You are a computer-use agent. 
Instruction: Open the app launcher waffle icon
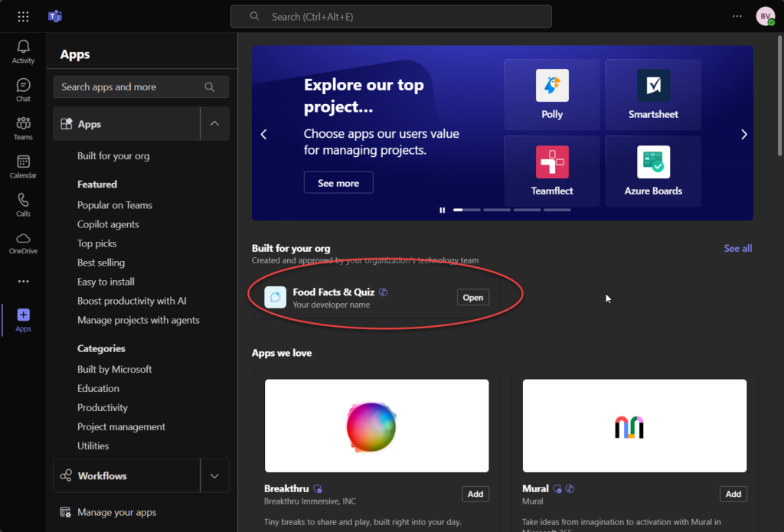tap(23, 17)
